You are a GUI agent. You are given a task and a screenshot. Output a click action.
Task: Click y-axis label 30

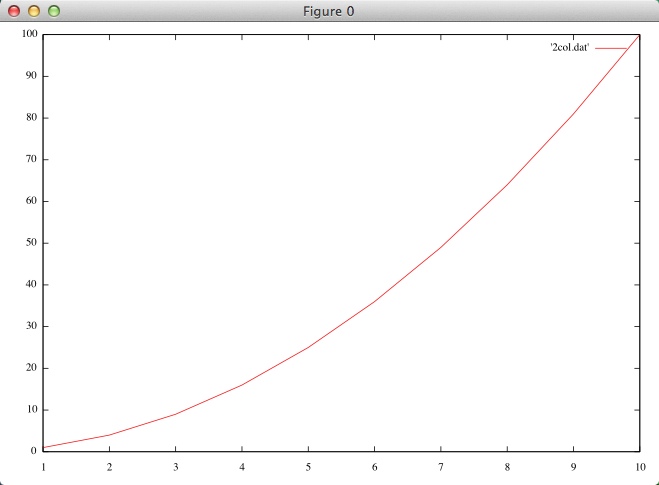pos(32,326)
